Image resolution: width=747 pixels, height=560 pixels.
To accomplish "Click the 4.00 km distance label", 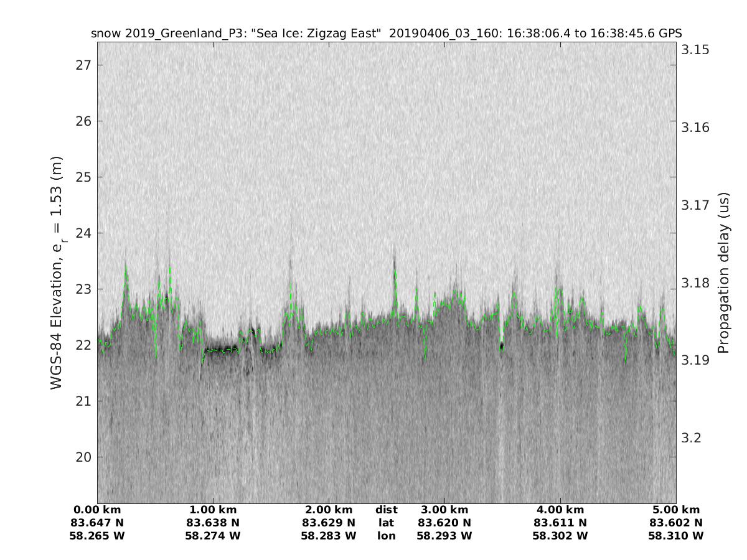I will tap(560, 510).
